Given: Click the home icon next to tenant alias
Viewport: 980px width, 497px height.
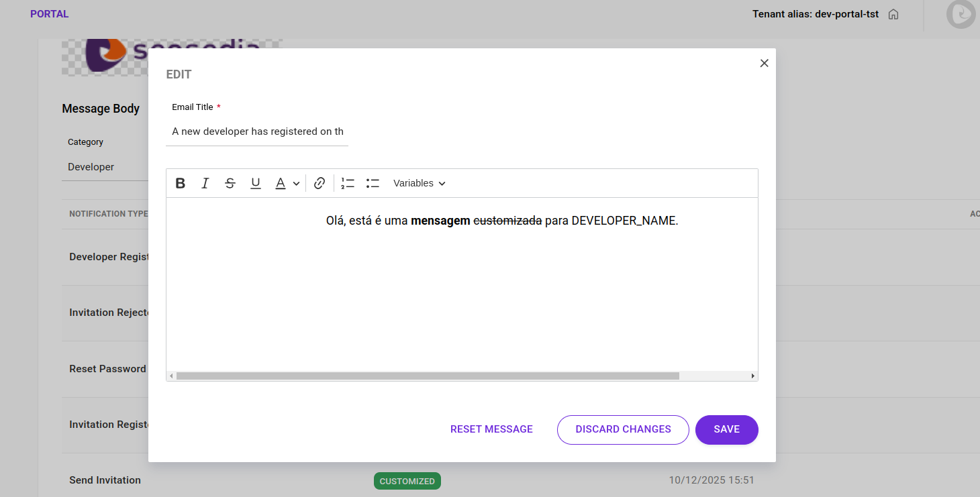Looking at the screenshot, I should 893,13.
